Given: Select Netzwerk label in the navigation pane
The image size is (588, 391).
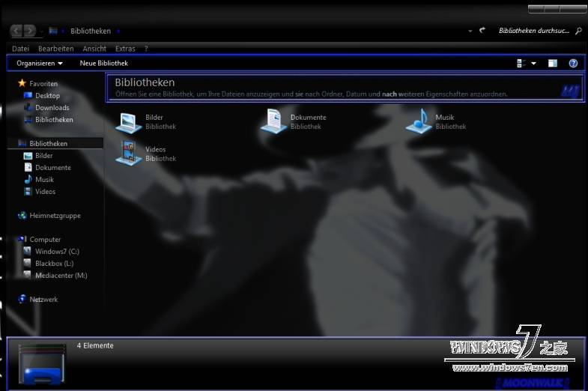Looking at the screenshot, I should (43, 300).
